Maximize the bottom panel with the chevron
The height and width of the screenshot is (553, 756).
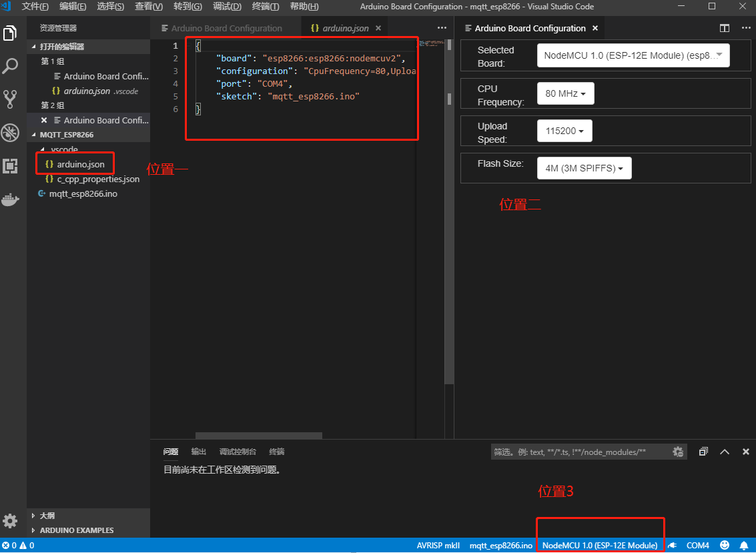[724, 452]
